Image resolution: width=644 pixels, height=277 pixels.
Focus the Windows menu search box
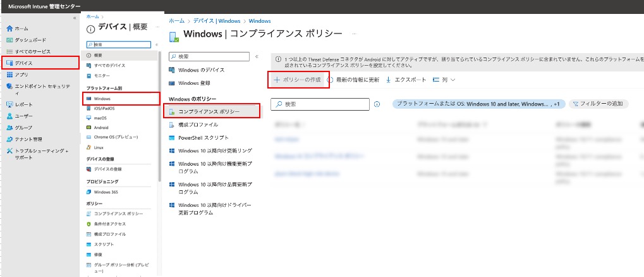[x=209, y=57]
